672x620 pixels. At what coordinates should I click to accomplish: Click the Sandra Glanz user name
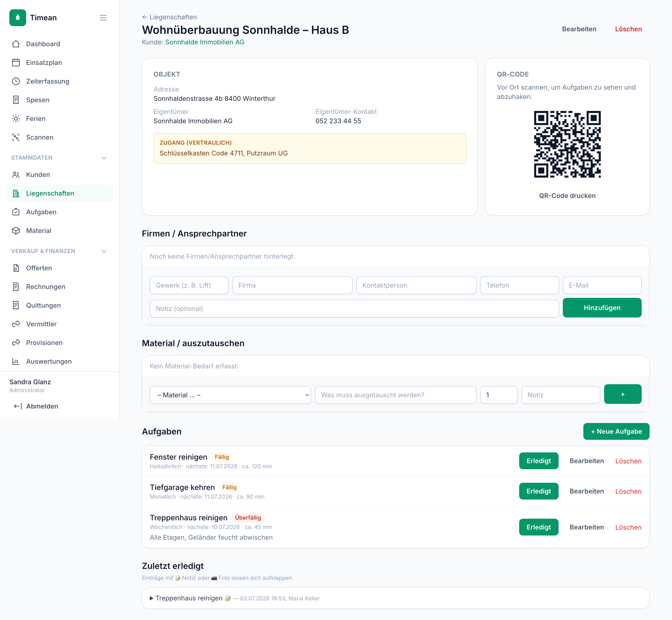pyautogui.click(x=30, y=382)
